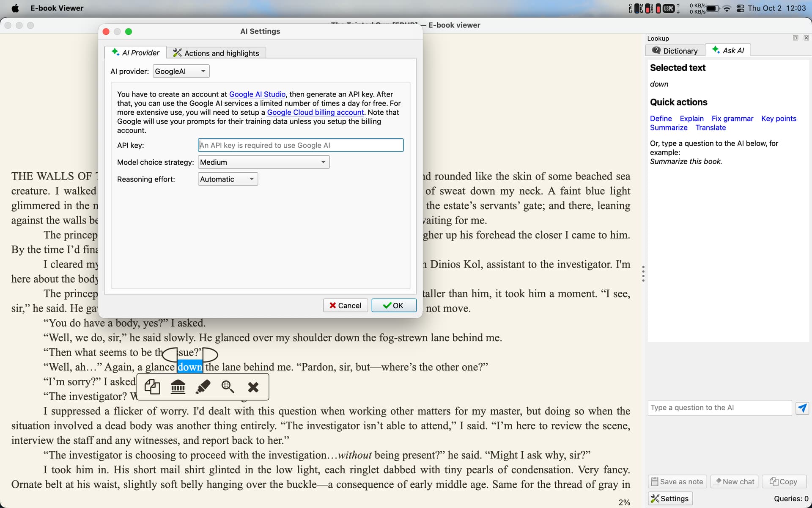Open Control Center in menu bar
Viewport: 812px width, 508px height.
pyautogui.click(x=740, y=8)
